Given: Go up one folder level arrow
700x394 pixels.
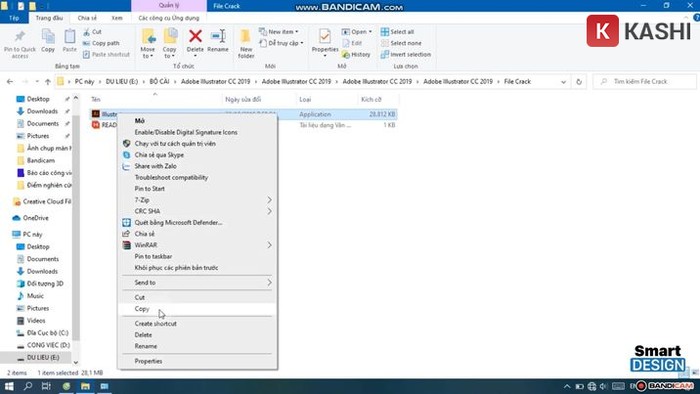Looking at the screenshot, I should [48, 82].
